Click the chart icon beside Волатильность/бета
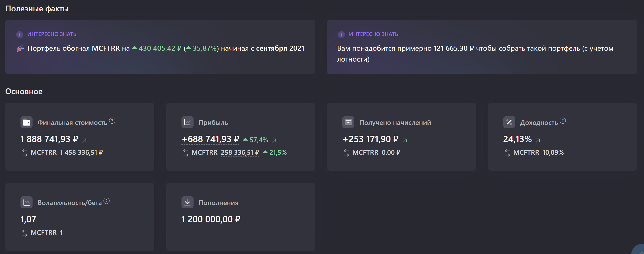644x254 pixels. pos(27,202)
